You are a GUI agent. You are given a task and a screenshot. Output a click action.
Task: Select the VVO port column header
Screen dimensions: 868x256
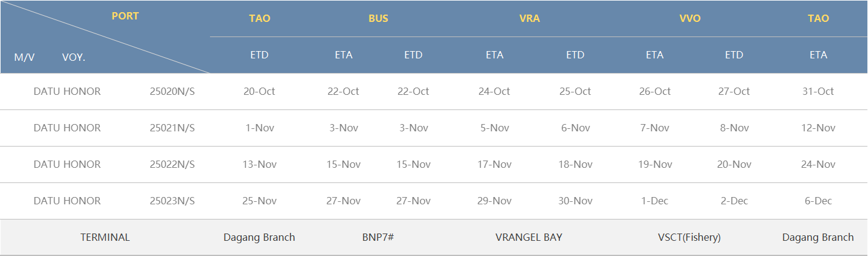pyautogui.click(x=690, y=18)
